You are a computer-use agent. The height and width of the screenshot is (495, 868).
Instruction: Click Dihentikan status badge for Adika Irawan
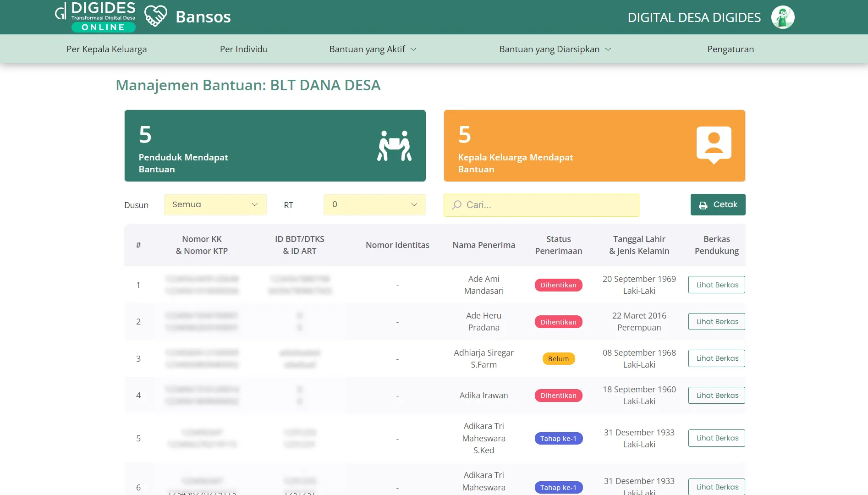558,396
